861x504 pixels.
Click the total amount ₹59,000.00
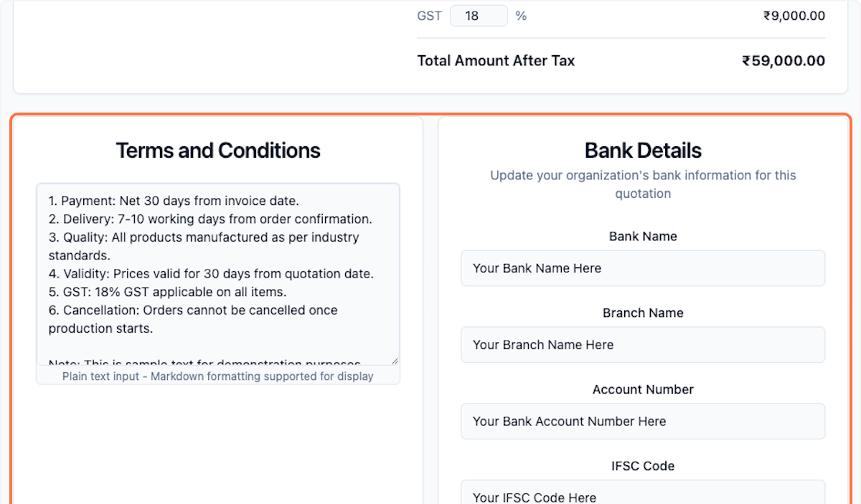(784, 60)
